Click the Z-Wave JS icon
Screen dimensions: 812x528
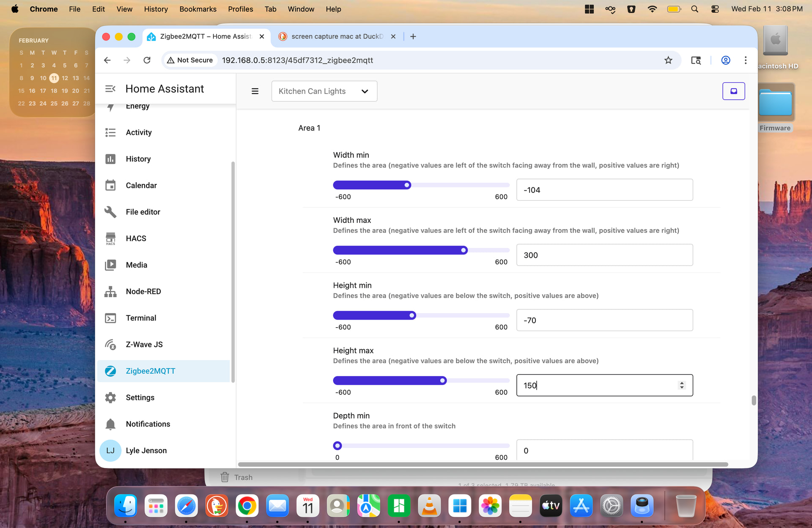110,345
